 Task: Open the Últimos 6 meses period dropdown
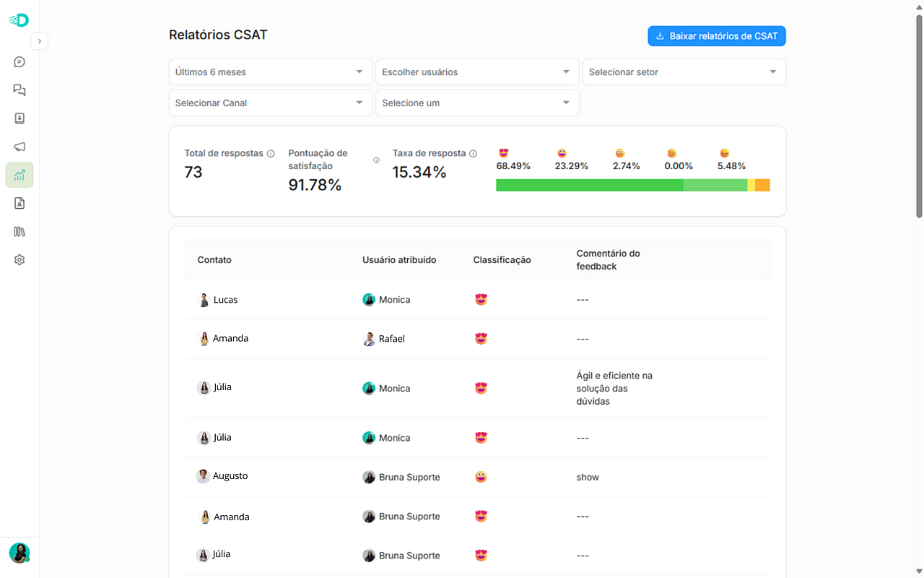tap(270, 72)
